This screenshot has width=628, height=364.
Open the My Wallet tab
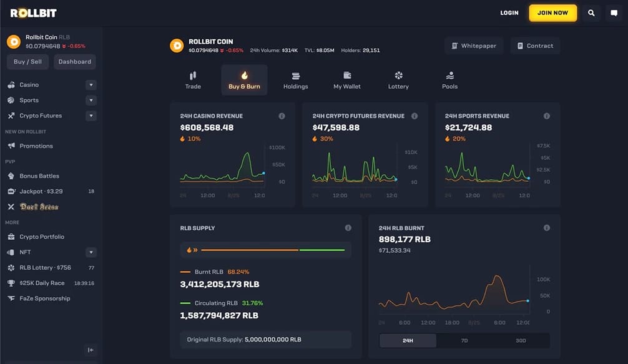(x=347, y=80)
